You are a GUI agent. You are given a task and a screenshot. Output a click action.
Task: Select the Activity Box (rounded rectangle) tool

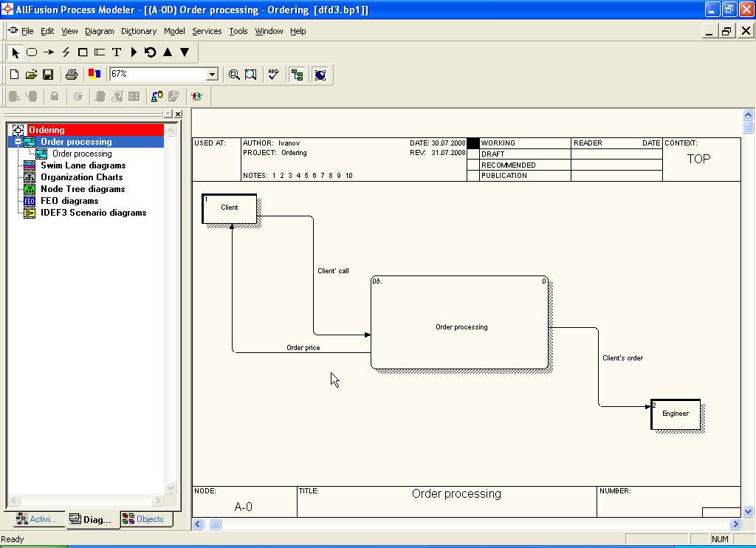[32, 52]
